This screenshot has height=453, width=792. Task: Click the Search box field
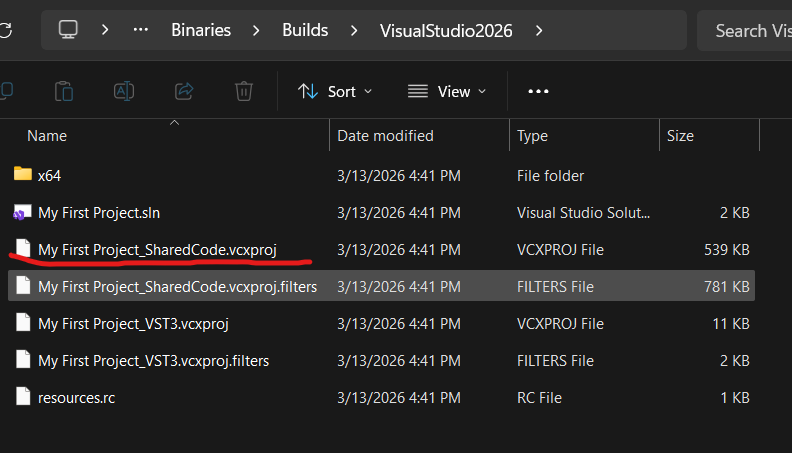coord(745,31)
